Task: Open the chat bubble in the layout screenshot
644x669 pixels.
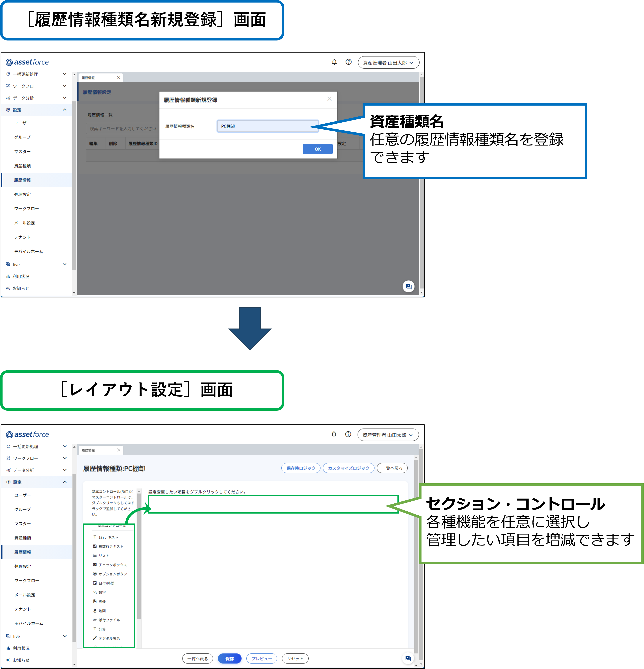Action: pyautogui.click(x=408, y=658)
